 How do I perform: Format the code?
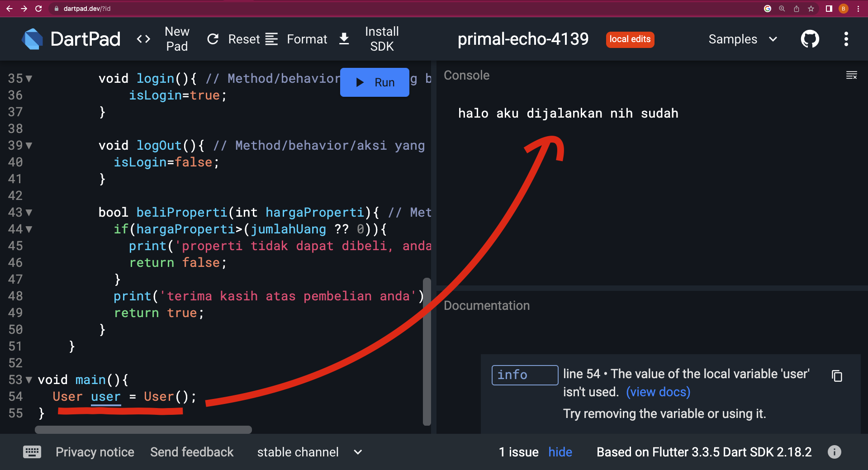tap(297, 39)
